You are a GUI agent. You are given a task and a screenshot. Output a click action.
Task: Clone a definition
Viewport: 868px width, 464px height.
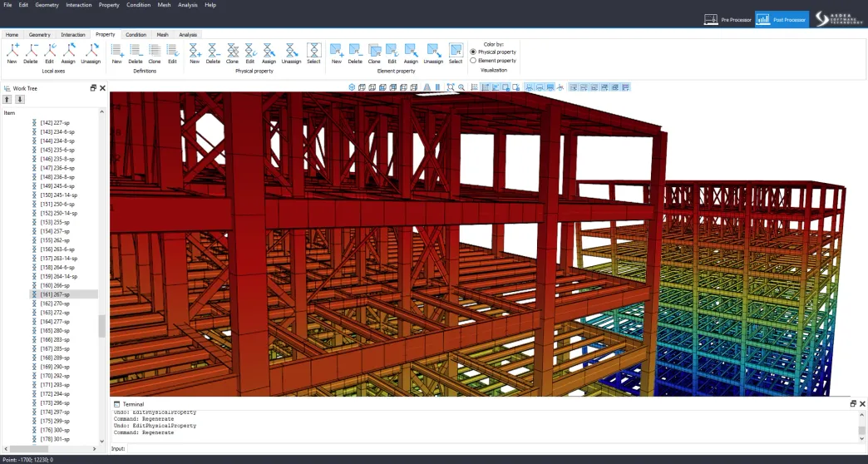155,54
